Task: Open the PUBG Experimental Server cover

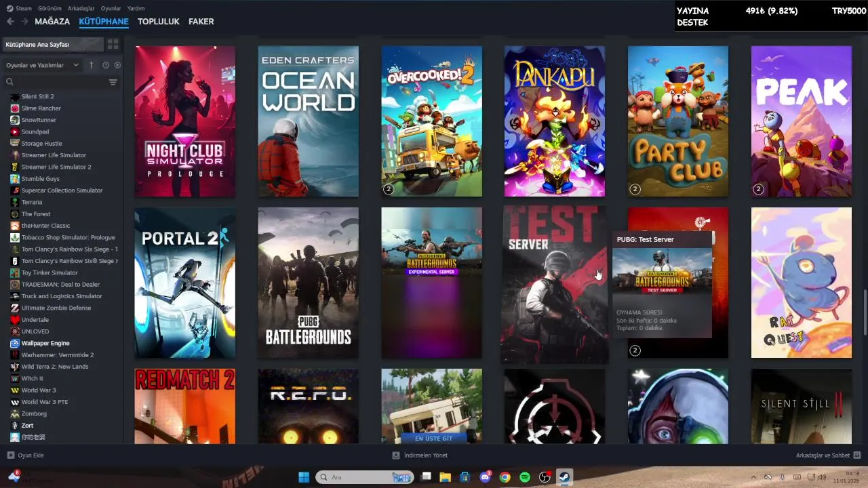Action: click(432, 283)
